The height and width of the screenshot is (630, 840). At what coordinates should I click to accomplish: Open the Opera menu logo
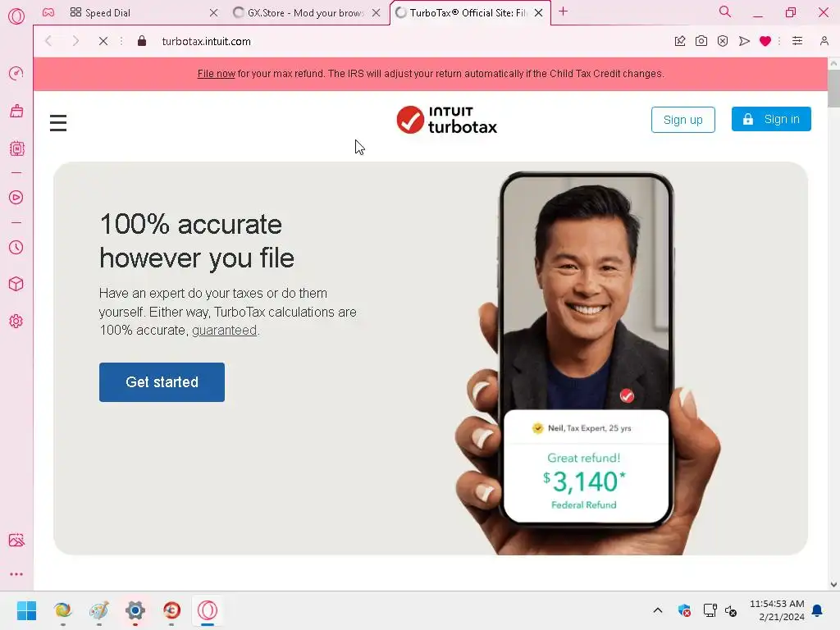pos(16,16)
